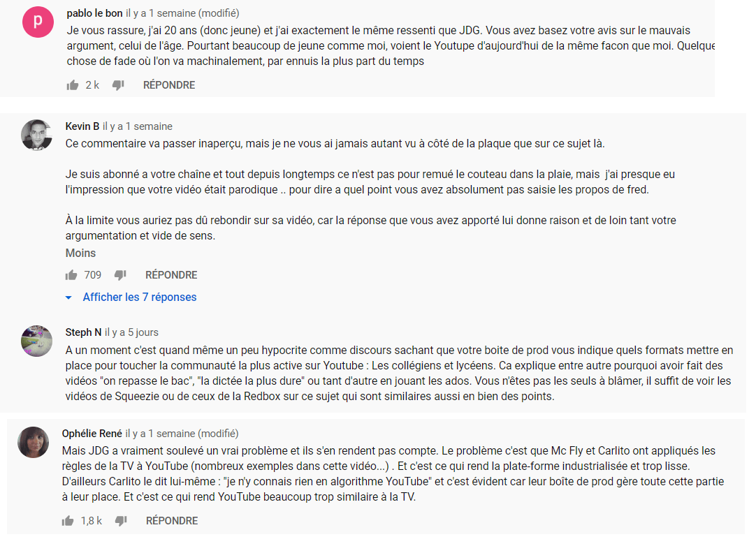Like Ophélie René's comment

point(68,521)
